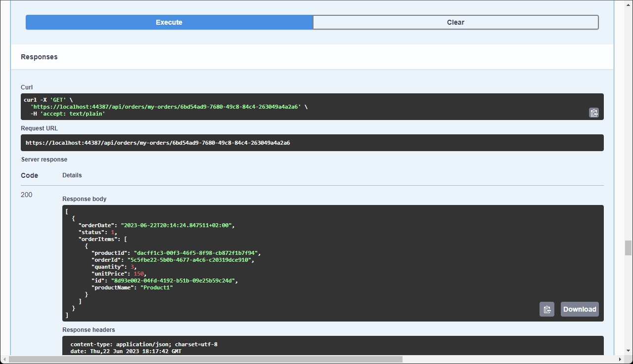Click the "orderId" value 5c5fbe22 line
The image size is (633, 364).
coord(173,260)
